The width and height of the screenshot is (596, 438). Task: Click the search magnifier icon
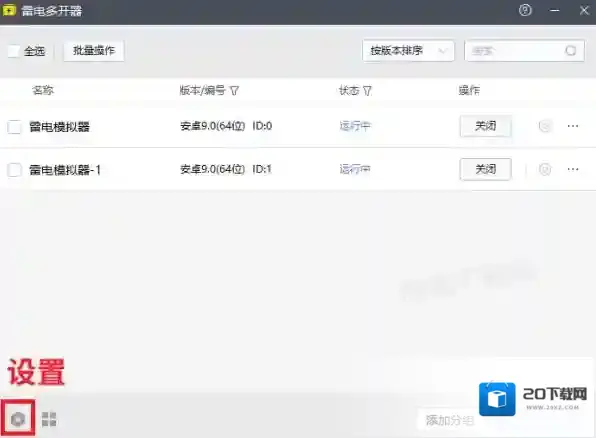tap(570, 51)
